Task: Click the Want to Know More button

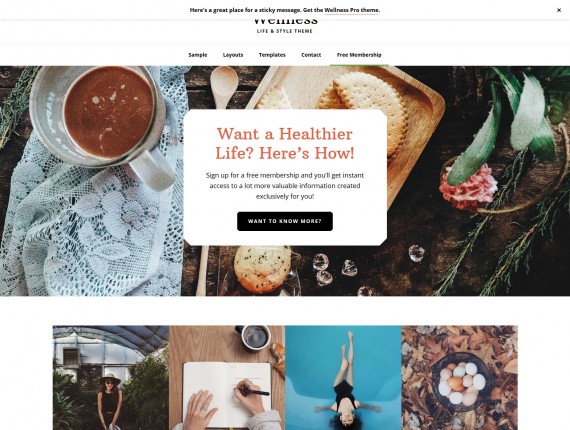Action: pos(285,221)
